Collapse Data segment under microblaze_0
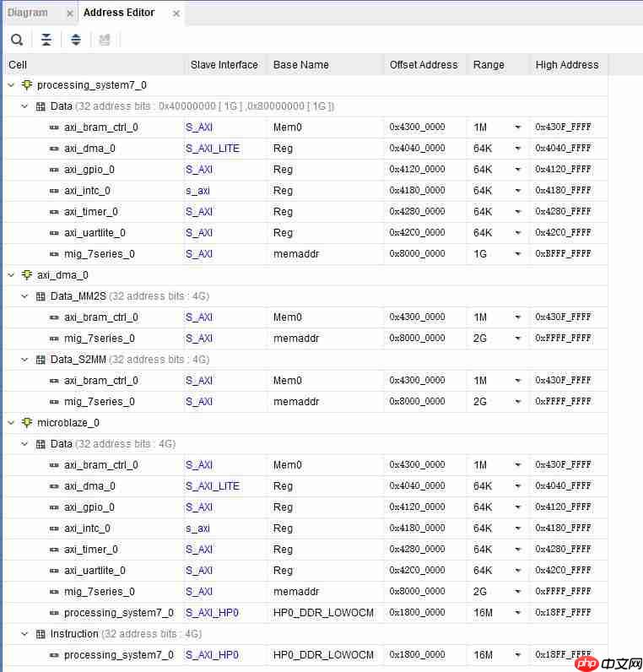643x672 pixels. point(24,444)
